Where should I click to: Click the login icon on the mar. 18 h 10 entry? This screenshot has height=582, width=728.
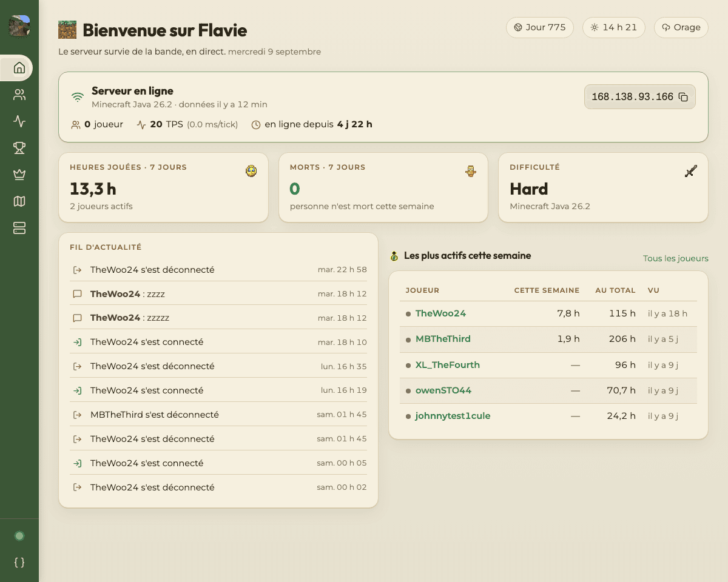(77, 343)
